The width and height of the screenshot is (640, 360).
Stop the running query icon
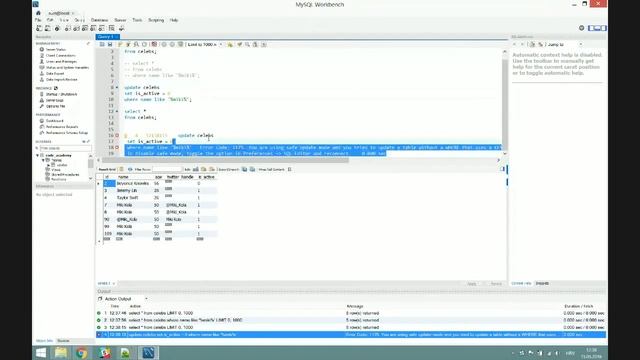pyautogui.click(x=144, y=44)
